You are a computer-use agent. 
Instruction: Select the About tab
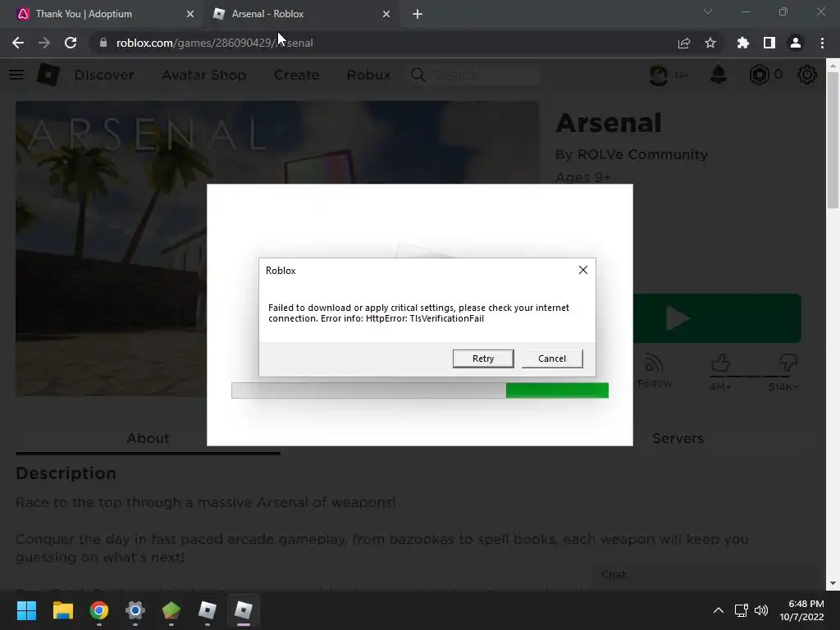[148, 438]
